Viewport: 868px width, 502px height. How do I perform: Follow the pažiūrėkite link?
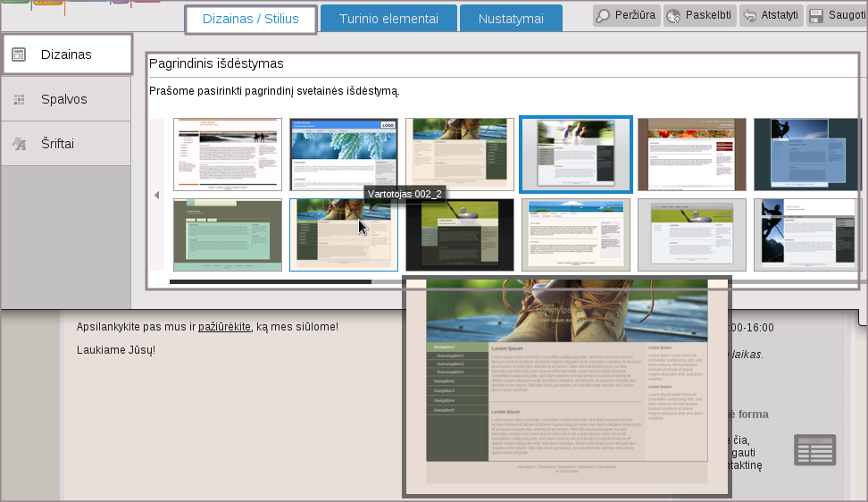click(224, 327)
